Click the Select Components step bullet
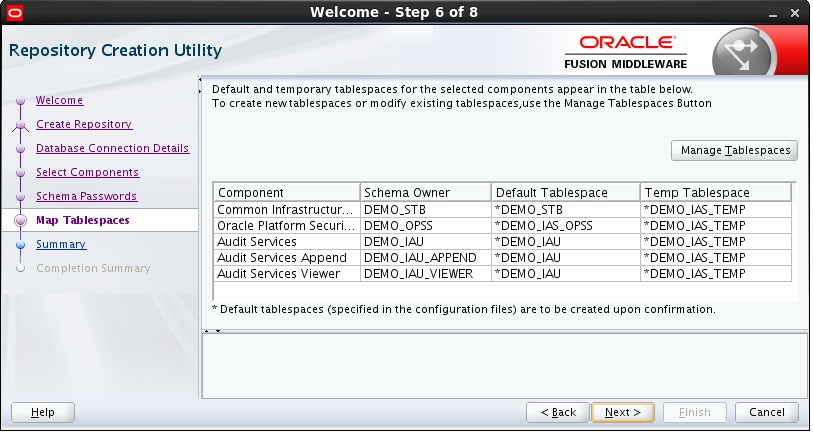This screenshot has width=813, height=433. [20, 173]
